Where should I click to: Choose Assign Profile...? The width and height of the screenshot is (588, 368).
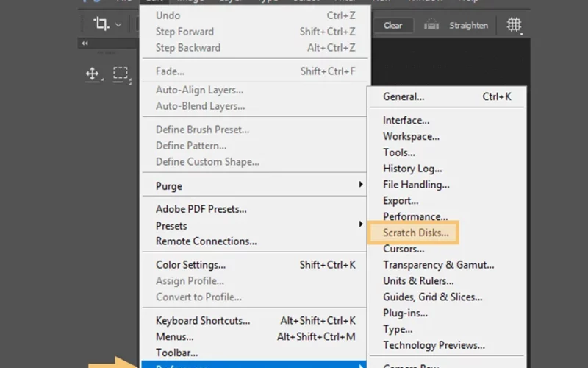[254, 281]
